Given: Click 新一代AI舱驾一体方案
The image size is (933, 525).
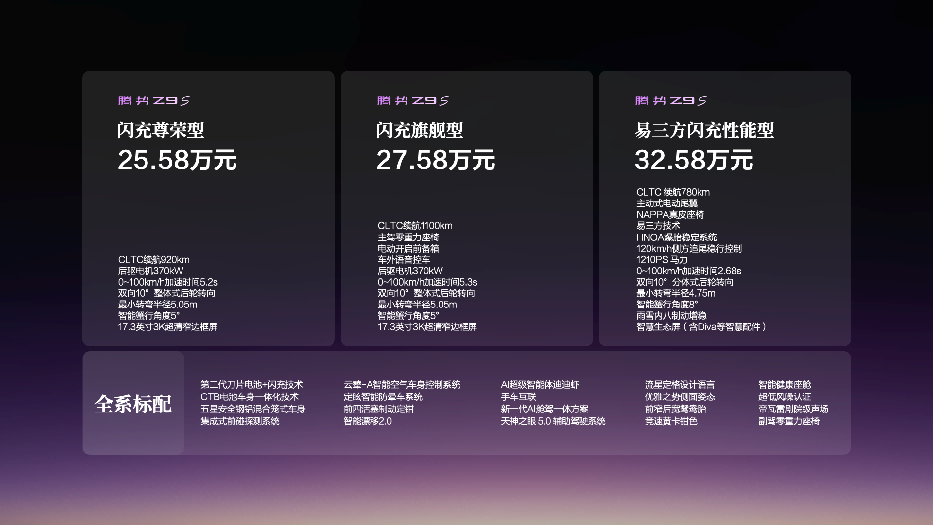Looking at the screenshot, I should (544, 409).
